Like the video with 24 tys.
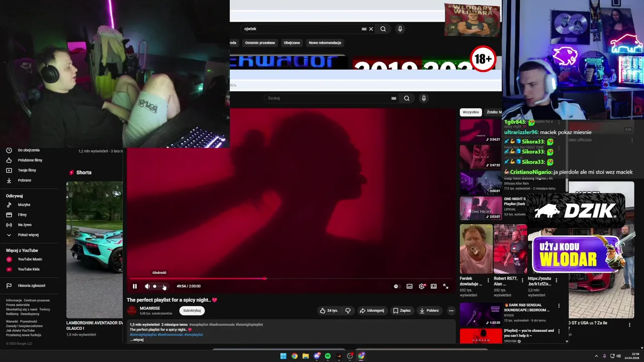 point(329,311)
